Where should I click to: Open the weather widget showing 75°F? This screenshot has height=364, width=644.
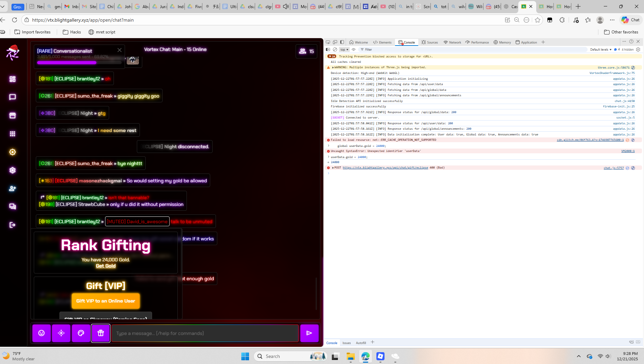click(19, 356)
